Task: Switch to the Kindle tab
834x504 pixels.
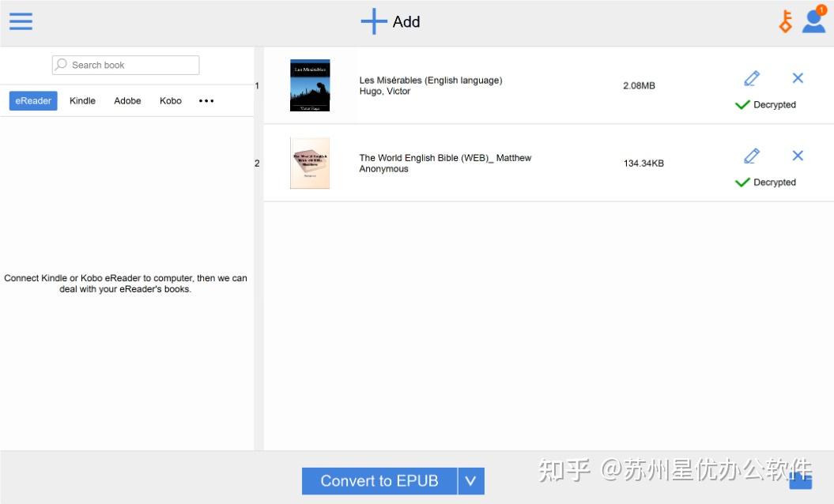Action: click(x=81, y=100)
